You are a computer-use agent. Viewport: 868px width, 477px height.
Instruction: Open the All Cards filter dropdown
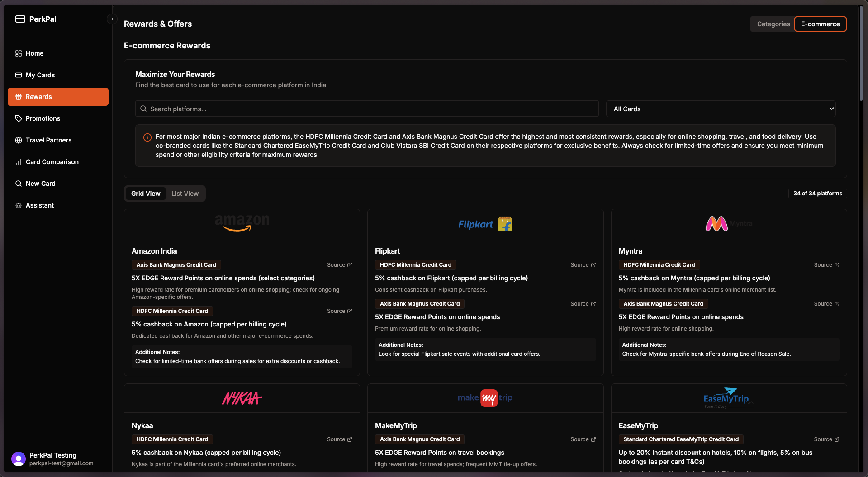[721, 109]
